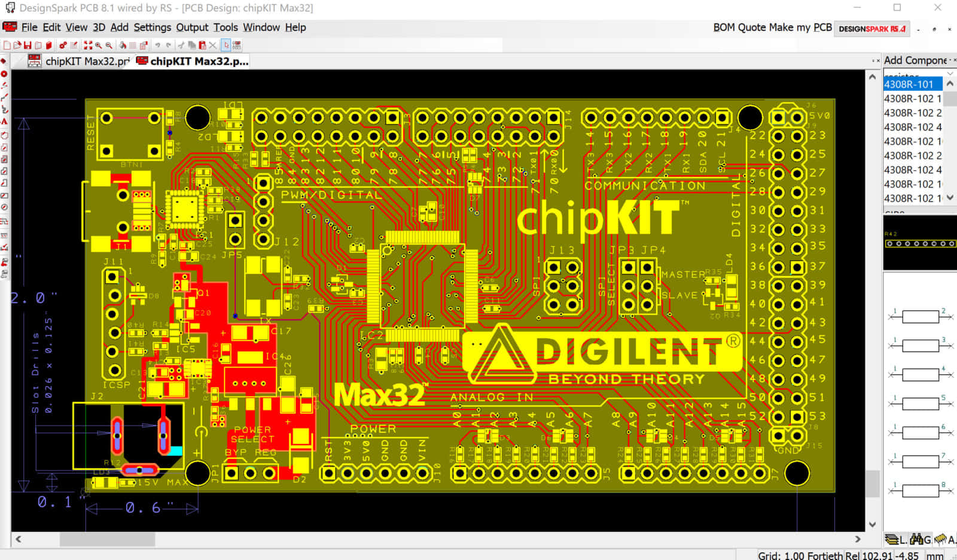This screenshot has width=957, height=560.
Task: Activate the Select mode arrow tool
Action: pyautogui.click(x=226, y=45)
